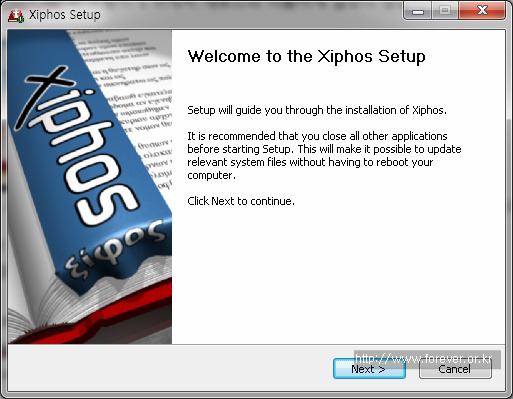
Task: Click the disabled maximize button
Action: (x=445, y=11)
